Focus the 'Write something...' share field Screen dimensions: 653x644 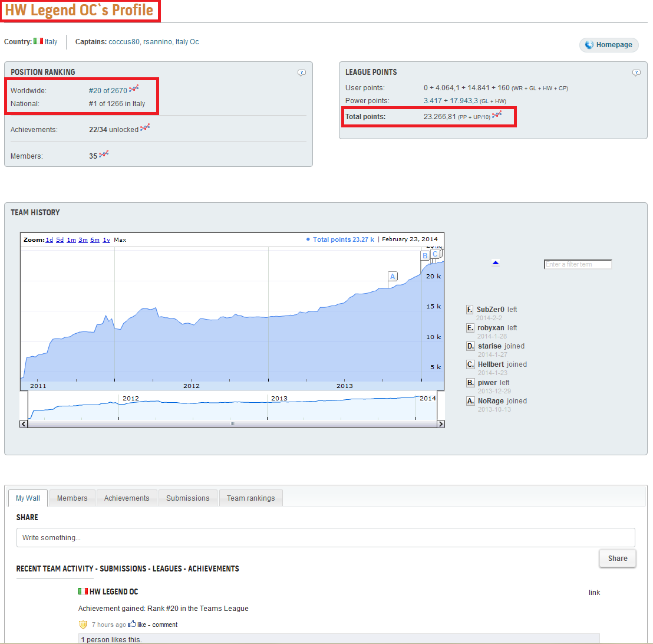click(x=326, y=538)
